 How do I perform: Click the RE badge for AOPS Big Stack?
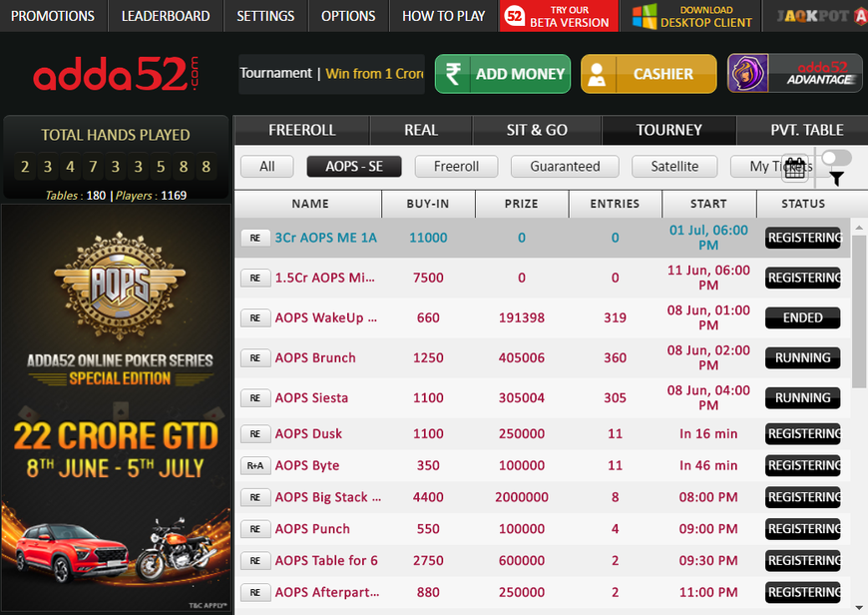[x=255, y=497]
